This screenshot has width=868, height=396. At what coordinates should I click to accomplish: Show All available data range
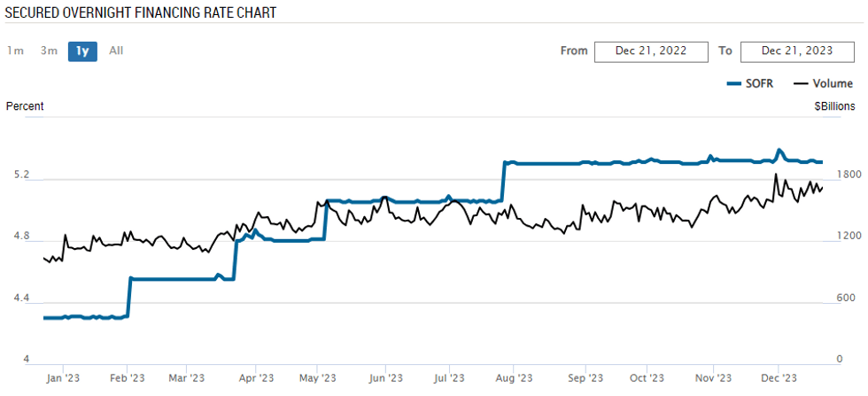[x=116, y=50]
